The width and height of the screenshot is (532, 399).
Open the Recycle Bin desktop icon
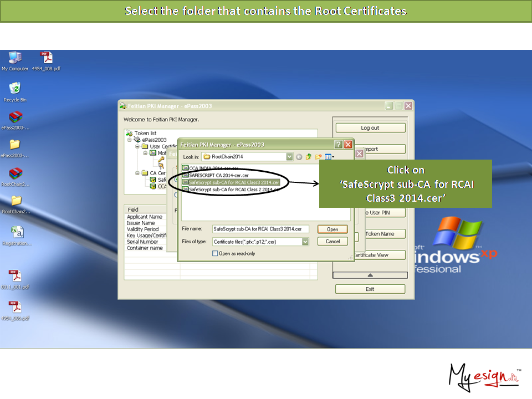point(15,89)
